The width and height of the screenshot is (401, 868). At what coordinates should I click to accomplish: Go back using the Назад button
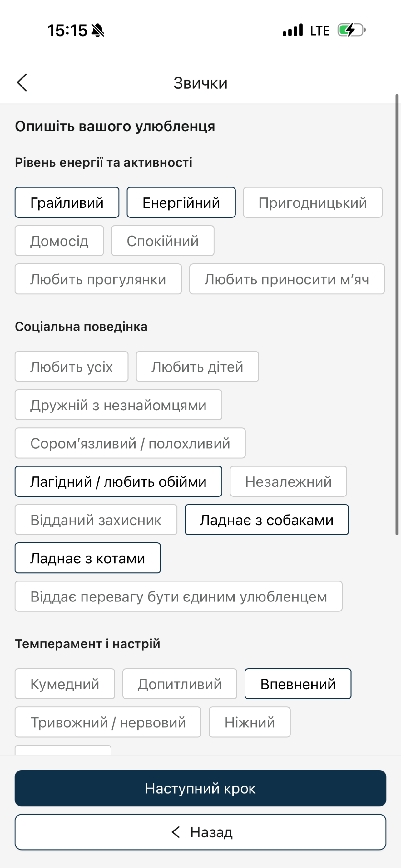[x=200, y=832]
